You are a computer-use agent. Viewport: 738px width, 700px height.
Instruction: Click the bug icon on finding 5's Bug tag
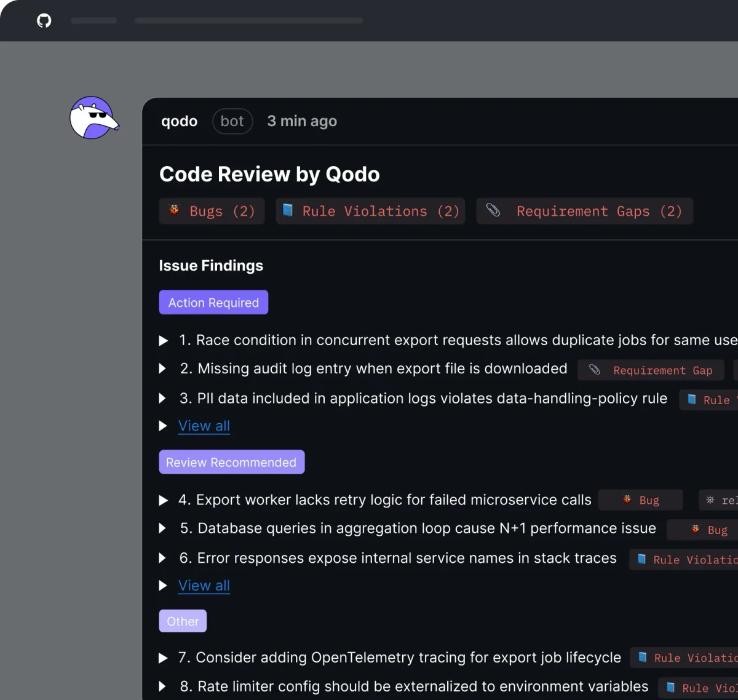click(694, 529)
